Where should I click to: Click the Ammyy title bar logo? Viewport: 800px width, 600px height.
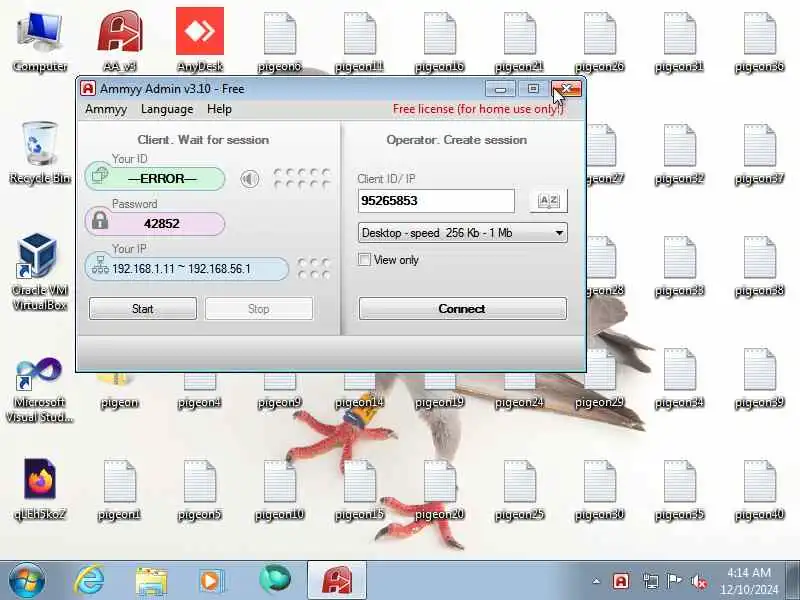pyautogui.click(x=88, y=88)
